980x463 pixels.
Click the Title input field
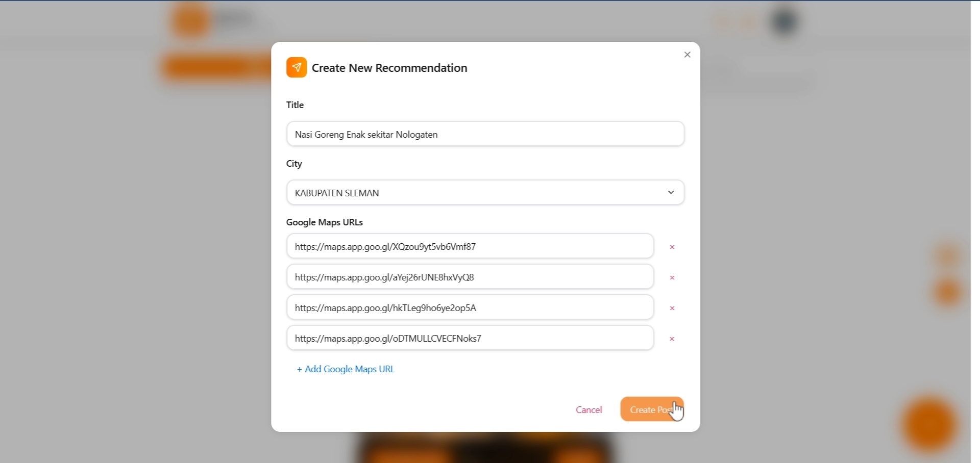pos(485,134)
